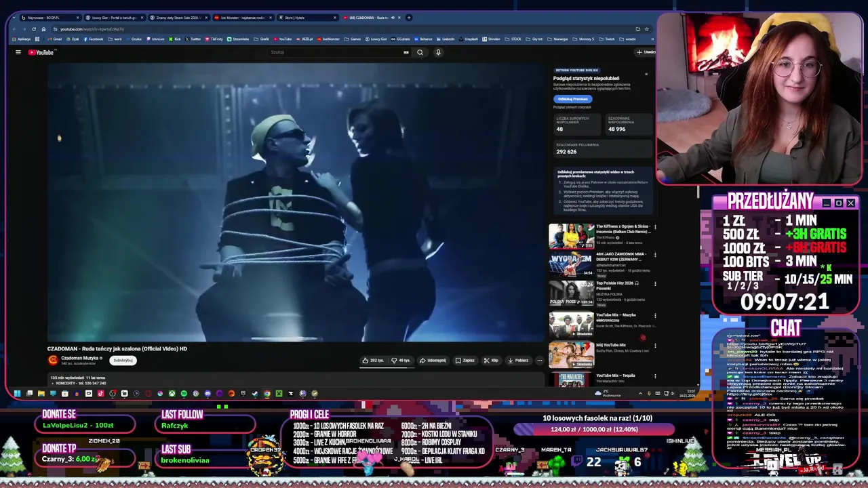The image size is (868, 488).
Task: Switch to the Znamy daty Steam Sale tab
Action: (178, 18)
